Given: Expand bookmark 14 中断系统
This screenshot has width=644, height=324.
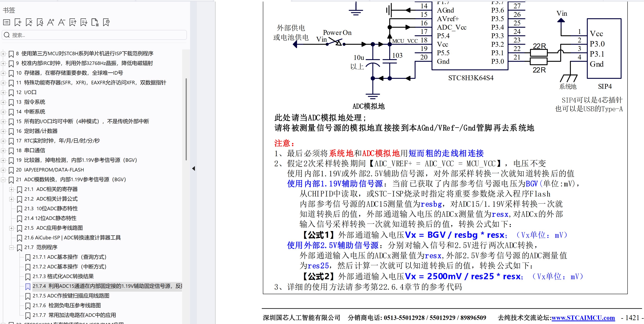Looking at the screenshot, I should point(3,112).
